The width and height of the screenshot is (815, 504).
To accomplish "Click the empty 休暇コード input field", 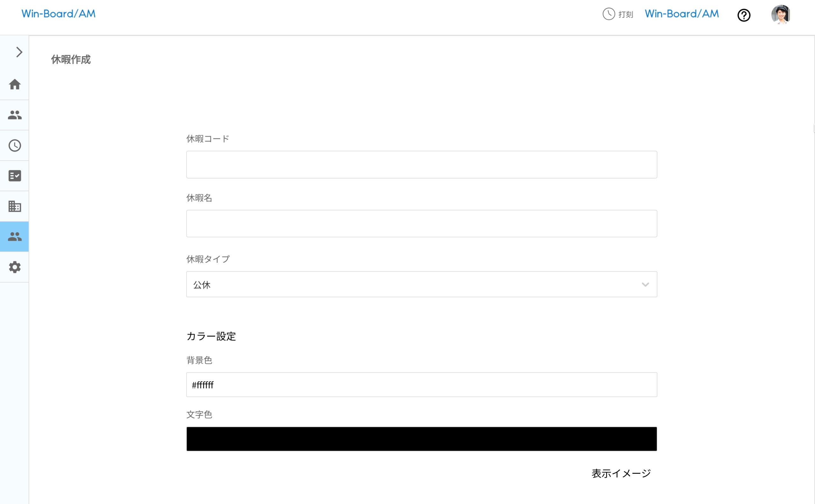I will pos(422,164).
